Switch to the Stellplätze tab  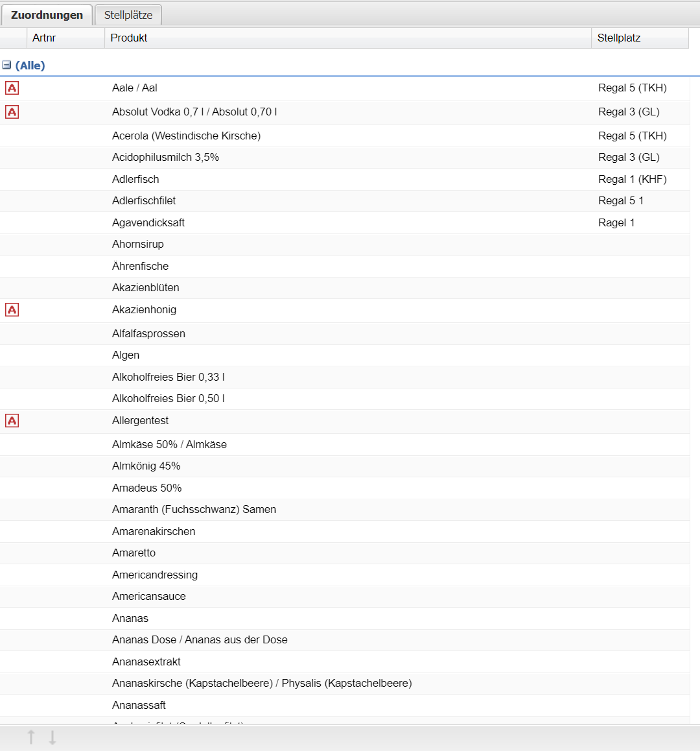128,15
